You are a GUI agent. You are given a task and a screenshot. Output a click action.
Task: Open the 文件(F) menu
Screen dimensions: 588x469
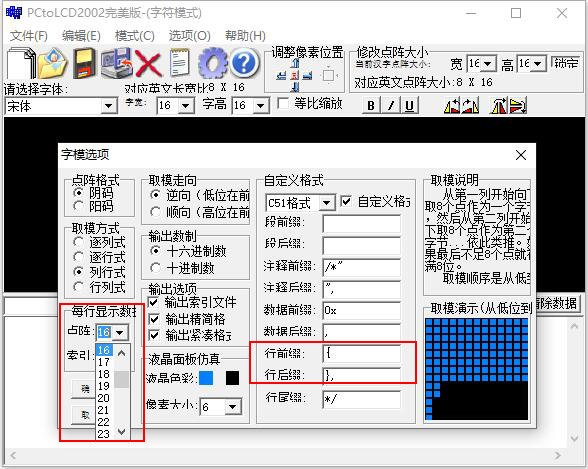tap(29, 36)
